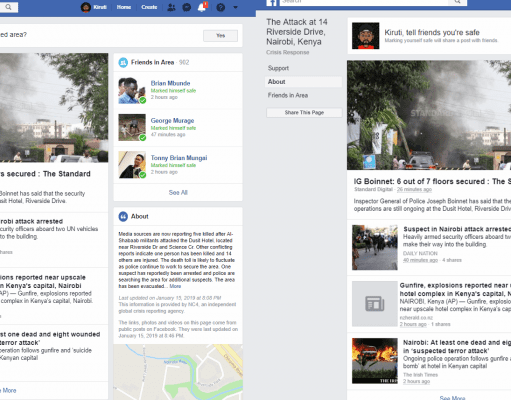The height and width of the screenshot is (400, 511).
Task: Click the smoke photo in left window
Action: coord(54,108)
